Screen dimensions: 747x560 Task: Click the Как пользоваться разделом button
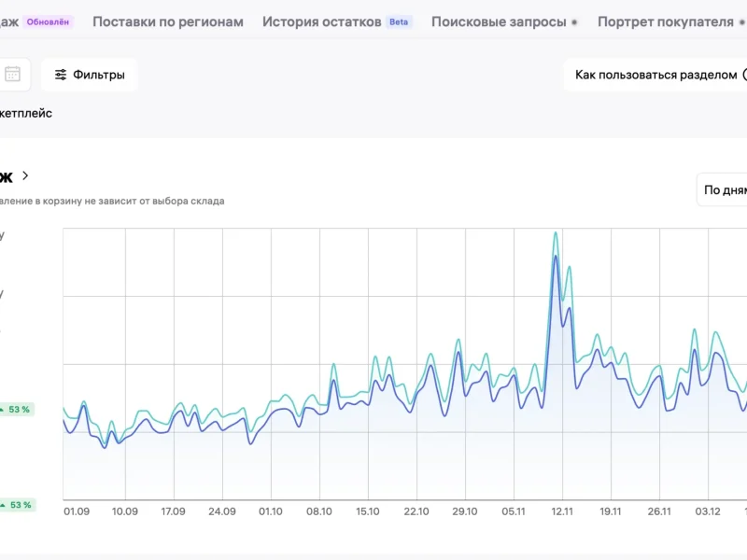point(655,75)
